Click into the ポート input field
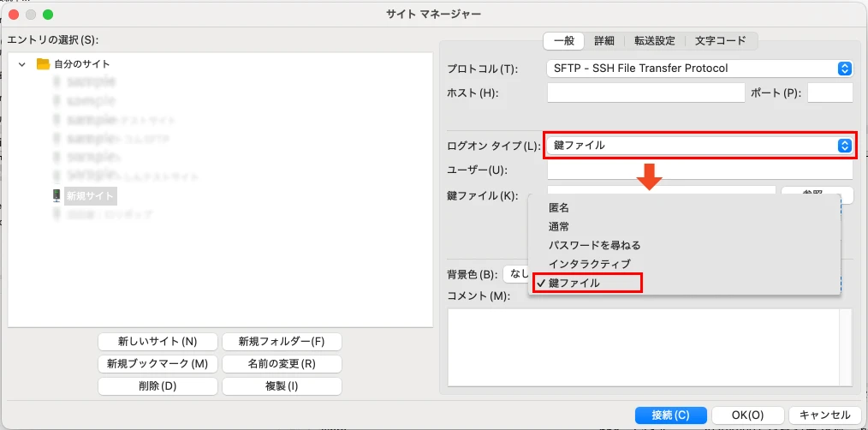Screen dimensions: 868x430 [x=829, y=93]
